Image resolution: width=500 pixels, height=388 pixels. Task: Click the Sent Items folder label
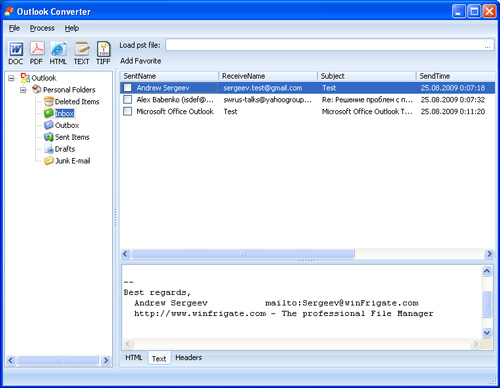[x=72, y=137]
